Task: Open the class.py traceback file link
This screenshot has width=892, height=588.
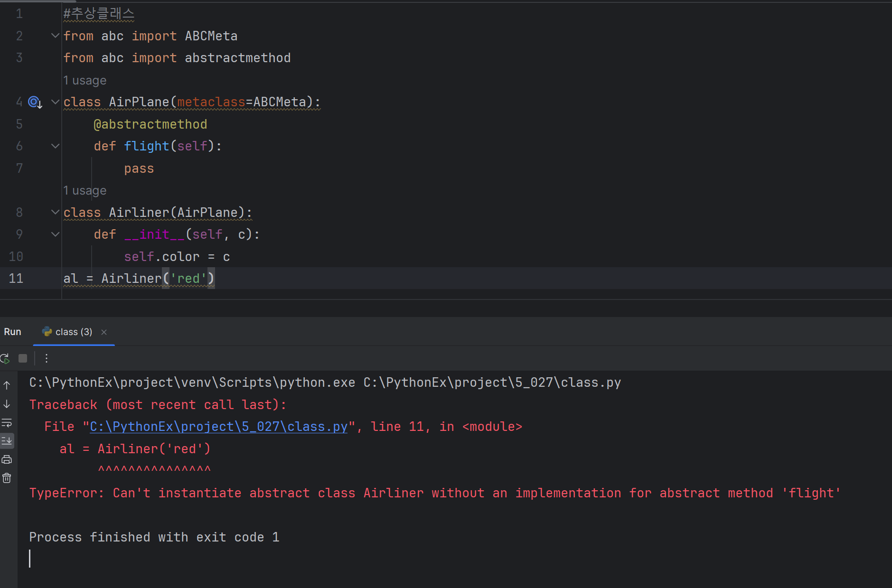Action: (218, 427)
